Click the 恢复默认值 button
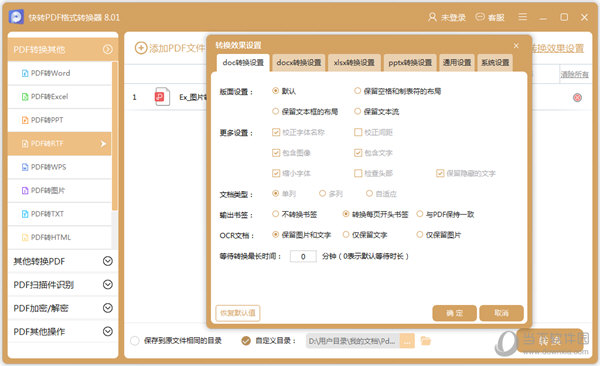600x366 pixels. click(x=238, y=313)
